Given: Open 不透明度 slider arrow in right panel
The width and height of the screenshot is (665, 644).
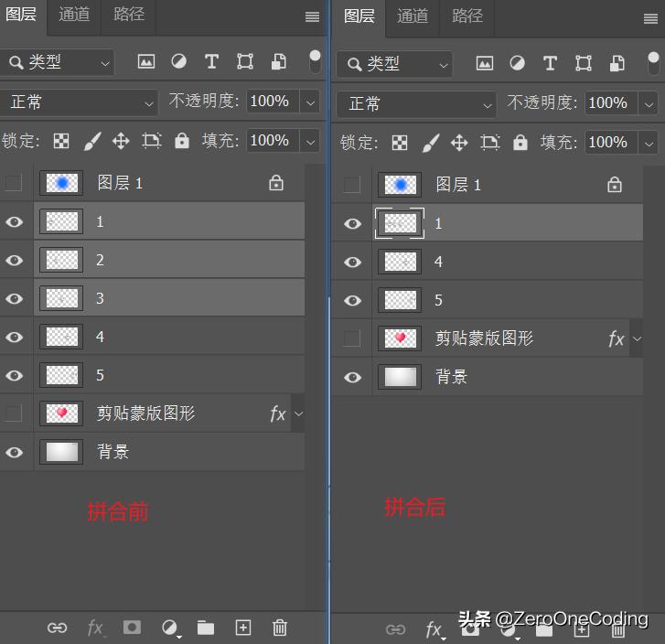Looking at the screenshot, I should [649, 104].
